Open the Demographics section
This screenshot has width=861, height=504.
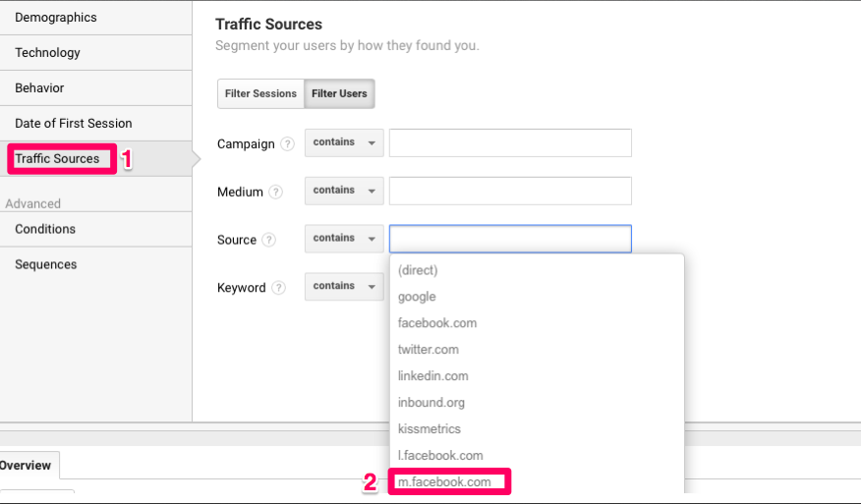(x=96, y=18)
